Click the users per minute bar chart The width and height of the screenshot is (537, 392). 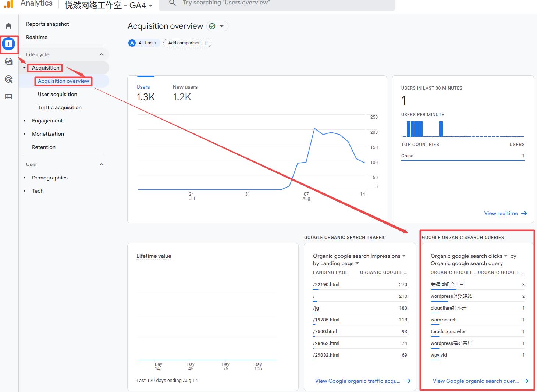click(x=463, y=128)
